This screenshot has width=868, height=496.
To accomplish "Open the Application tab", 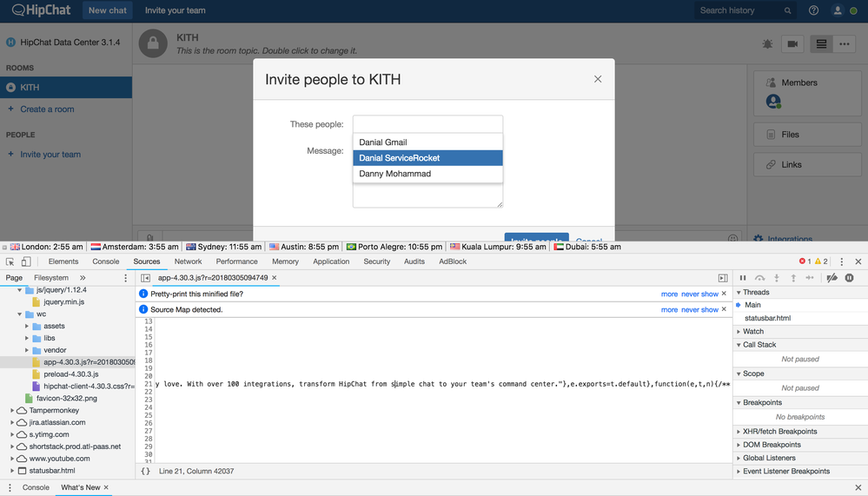I will point(331,261).
